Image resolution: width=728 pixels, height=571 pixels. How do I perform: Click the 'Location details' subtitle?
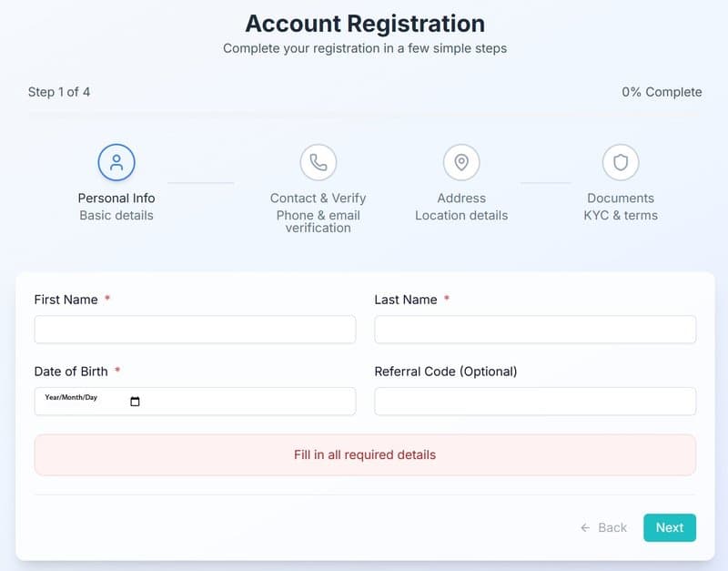[461, 216]
